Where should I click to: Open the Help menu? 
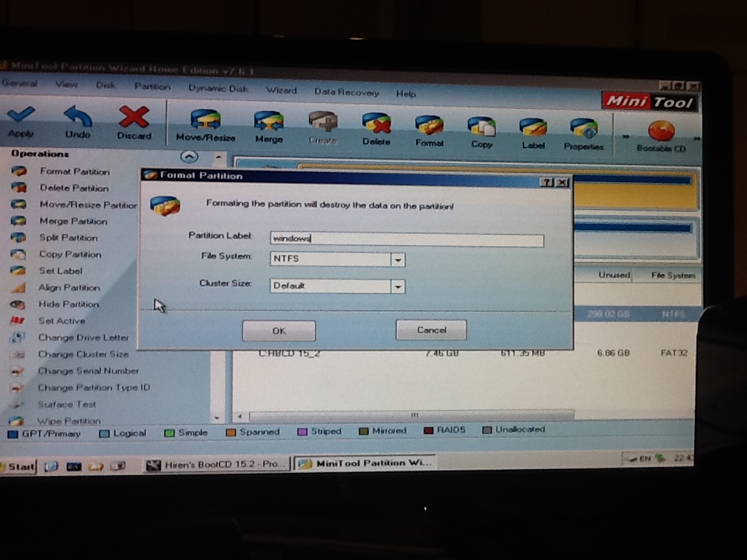tap(406, 94)
